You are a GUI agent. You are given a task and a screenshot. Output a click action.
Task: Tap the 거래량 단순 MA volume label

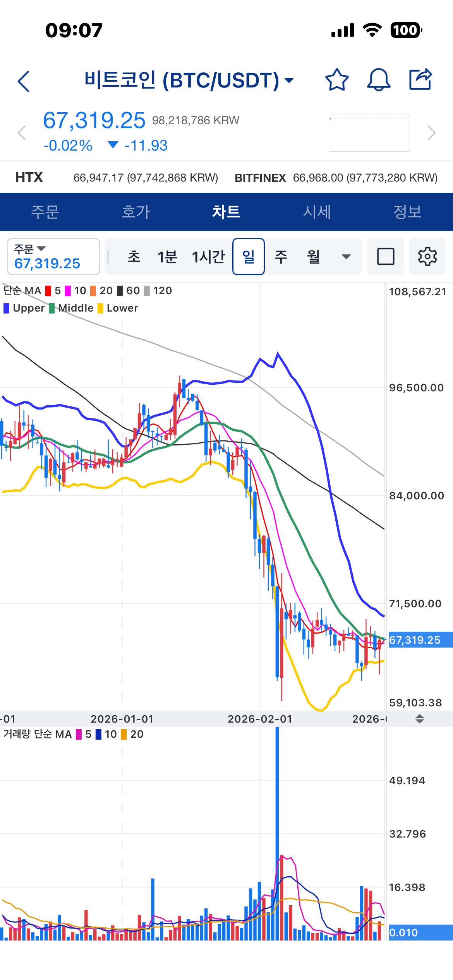click(x=38, y=734)
